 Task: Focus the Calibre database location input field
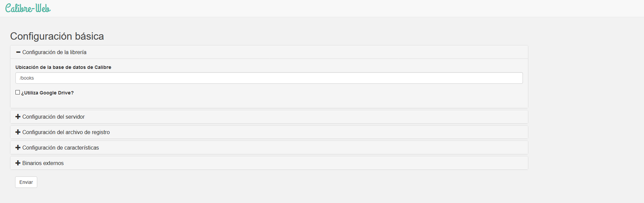coord(268,78)
